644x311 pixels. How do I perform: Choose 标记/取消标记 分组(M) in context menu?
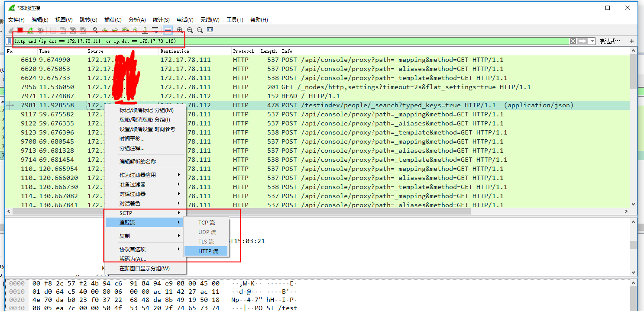click(x=146, y=110)
